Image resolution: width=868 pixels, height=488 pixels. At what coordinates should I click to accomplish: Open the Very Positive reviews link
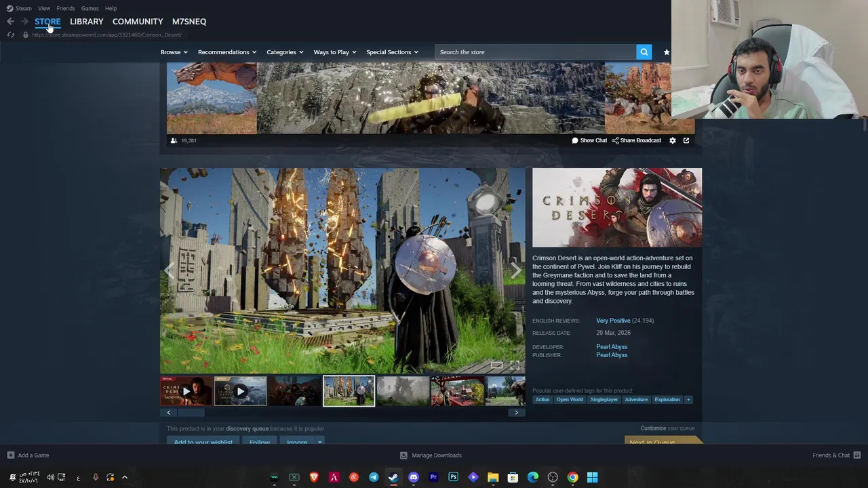(613, 321)
